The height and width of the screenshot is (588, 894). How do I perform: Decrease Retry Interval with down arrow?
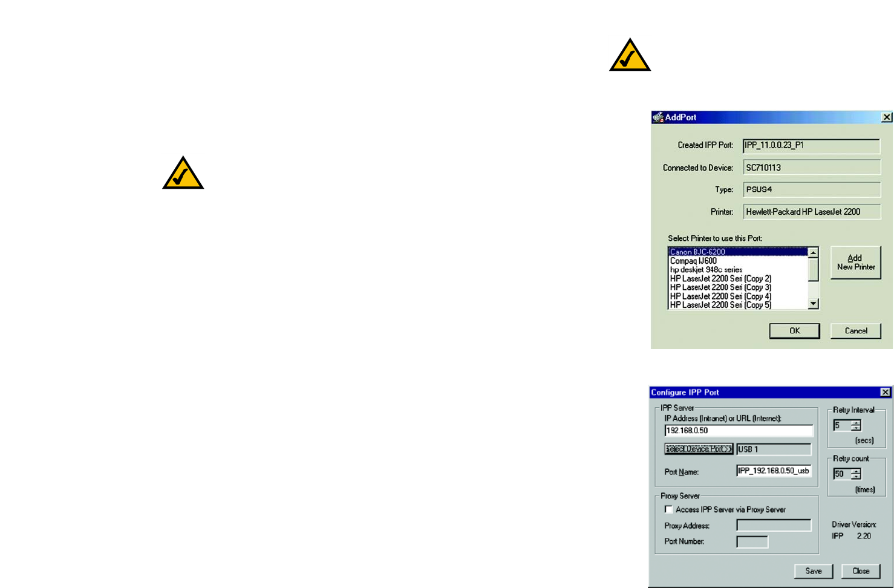(855, 429)
